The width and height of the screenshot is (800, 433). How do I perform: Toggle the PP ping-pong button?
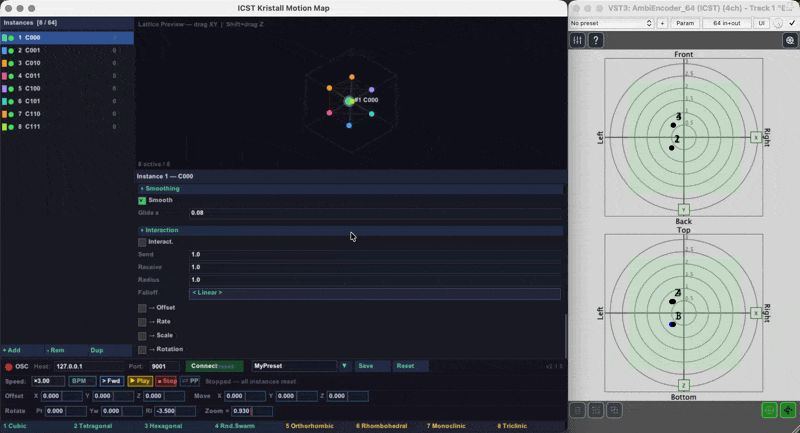190,381
